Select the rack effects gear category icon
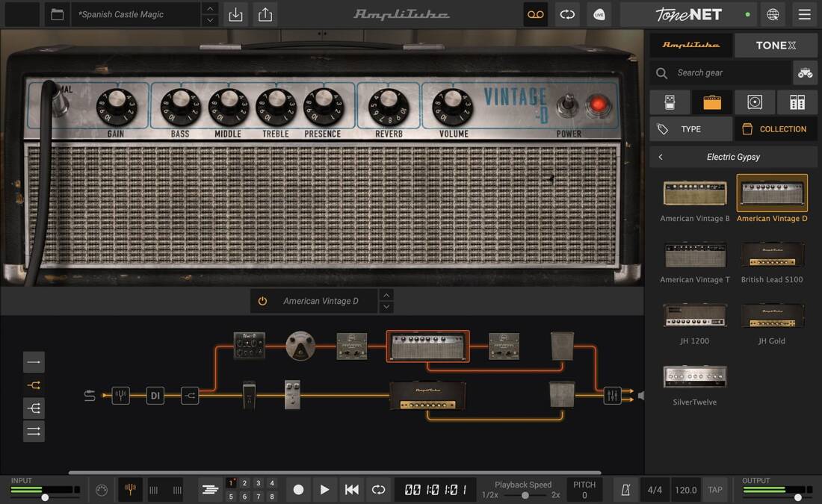This screenshot has width=822, height=504. [x=797, y=102]
